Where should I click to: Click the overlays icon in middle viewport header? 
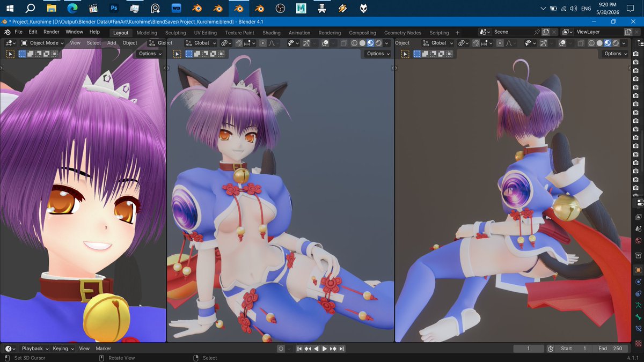pos(325,43)
